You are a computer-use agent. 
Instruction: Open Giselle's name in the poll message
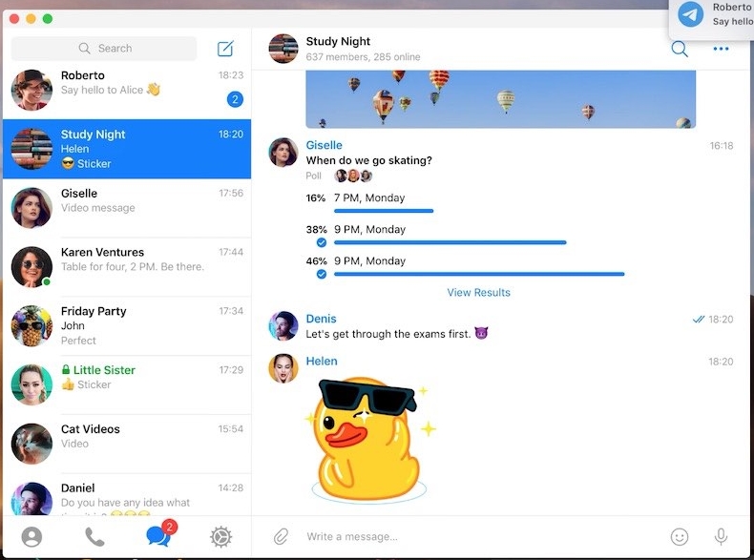click(x=324, y=145)
